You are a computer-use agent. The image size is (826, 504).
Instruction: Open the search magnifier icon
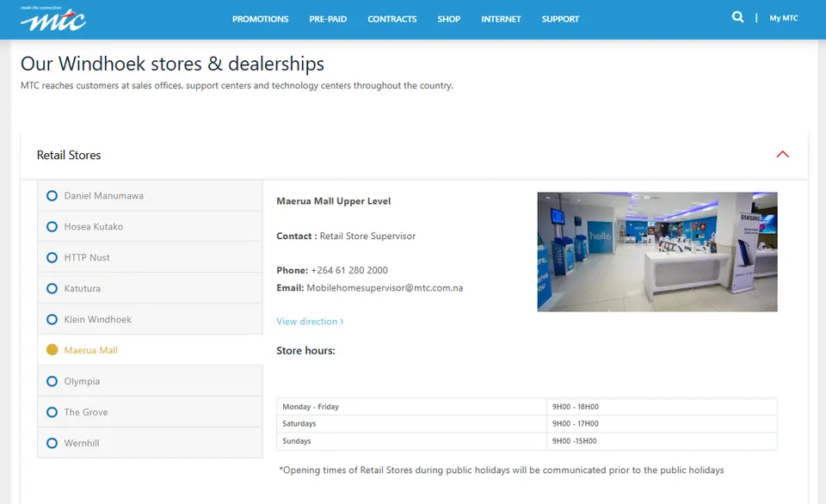737,17
